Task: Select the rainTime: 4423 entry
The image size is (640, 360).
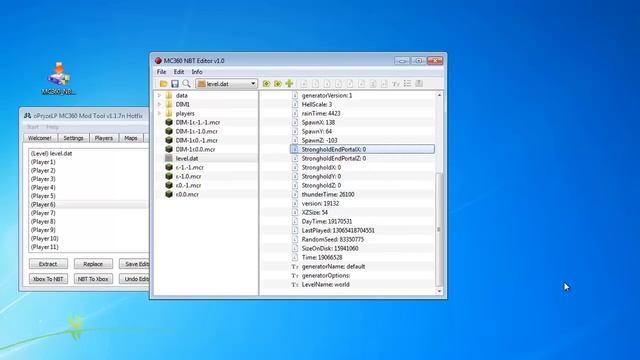Action: point(321,113)
